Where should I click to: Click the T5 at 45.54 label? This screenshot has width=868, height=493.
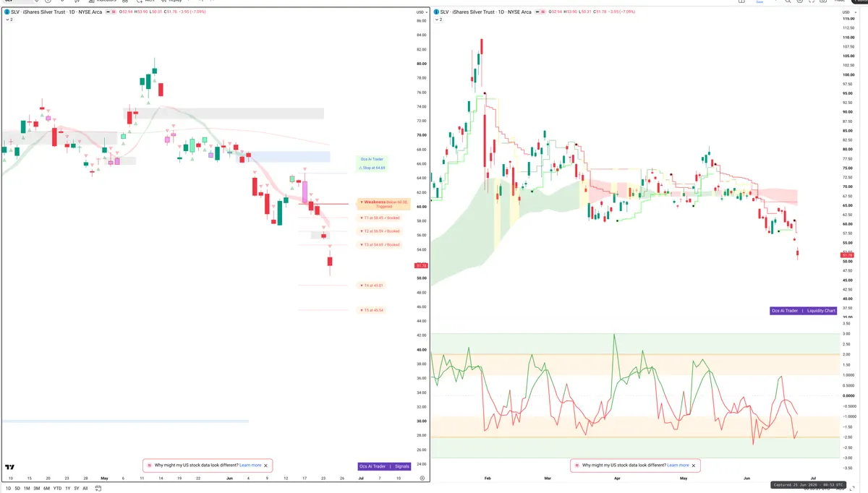372,310
